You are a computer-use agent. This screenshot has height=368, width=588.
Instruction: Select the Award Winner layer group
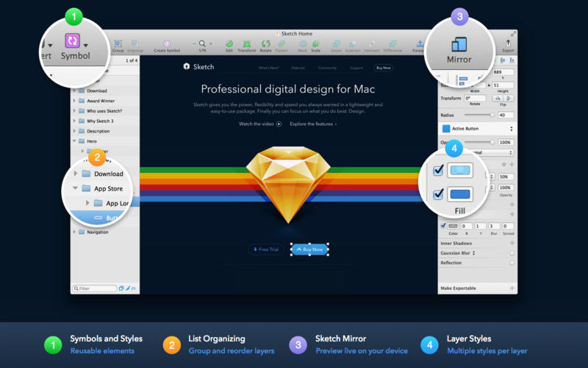(x=101, y=101)
